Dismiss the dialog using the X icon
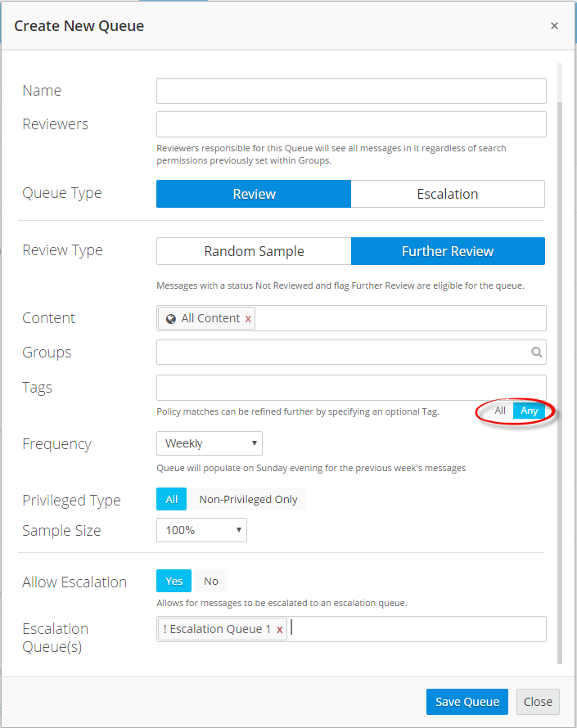 coord(554,25)
